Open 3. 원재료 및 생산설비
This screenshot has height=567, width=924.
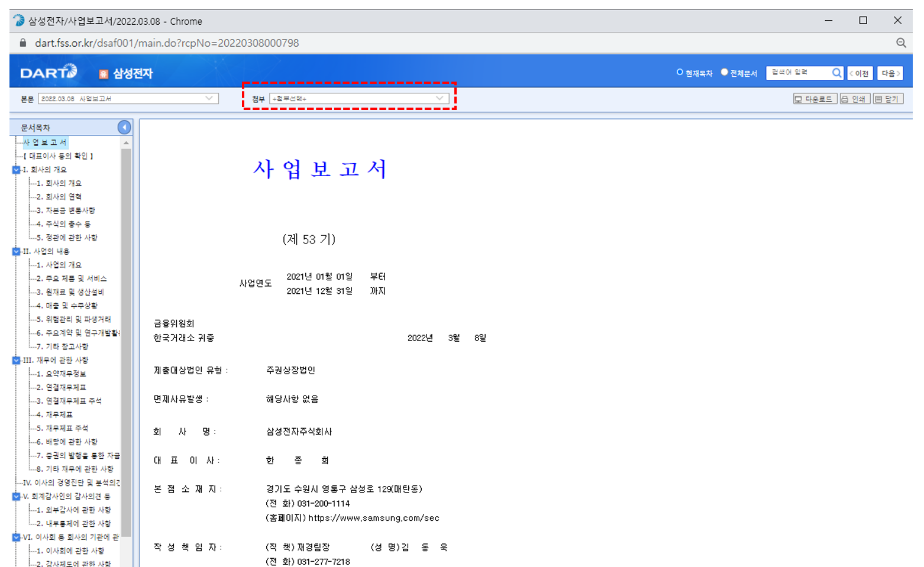click(x=70, y=292)
